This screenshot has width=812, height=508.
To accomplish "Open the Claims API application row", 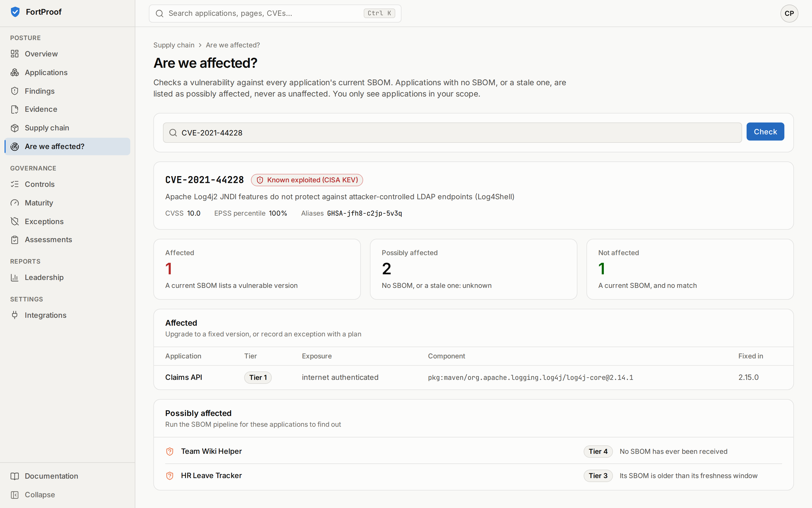I will [x=473, y=377].
